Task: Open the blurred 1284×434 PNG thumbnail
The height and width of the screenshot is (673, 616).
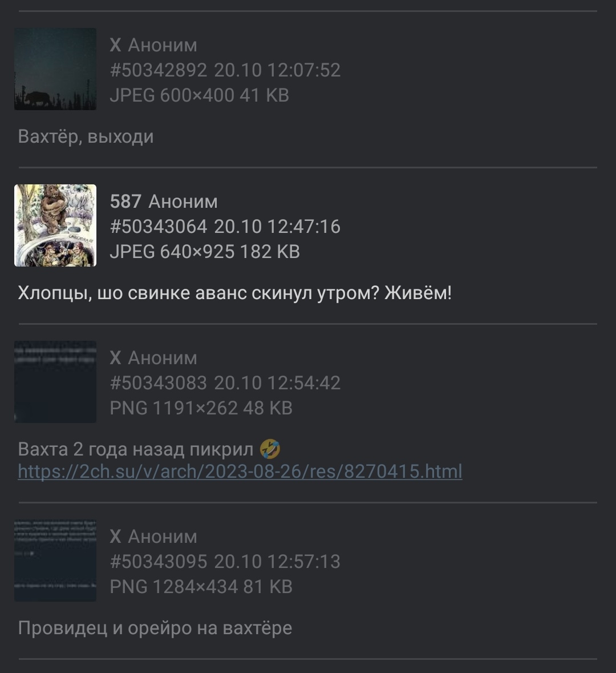Action: pos(55,560)
